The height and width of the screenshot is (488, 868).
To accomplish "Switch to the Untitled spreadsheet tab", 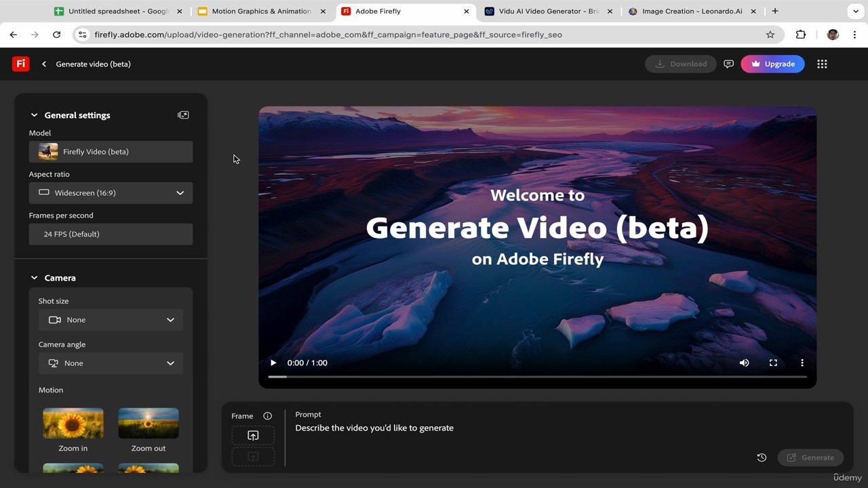I will coord(119,12).
